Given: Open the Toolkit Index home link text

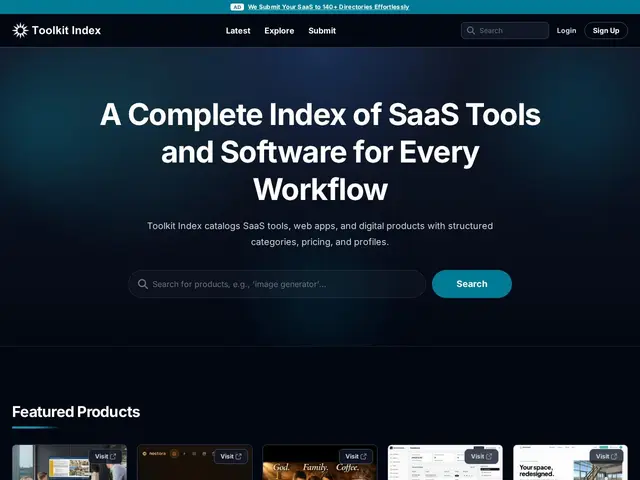Looking at the screenshot, I should 66,30.
